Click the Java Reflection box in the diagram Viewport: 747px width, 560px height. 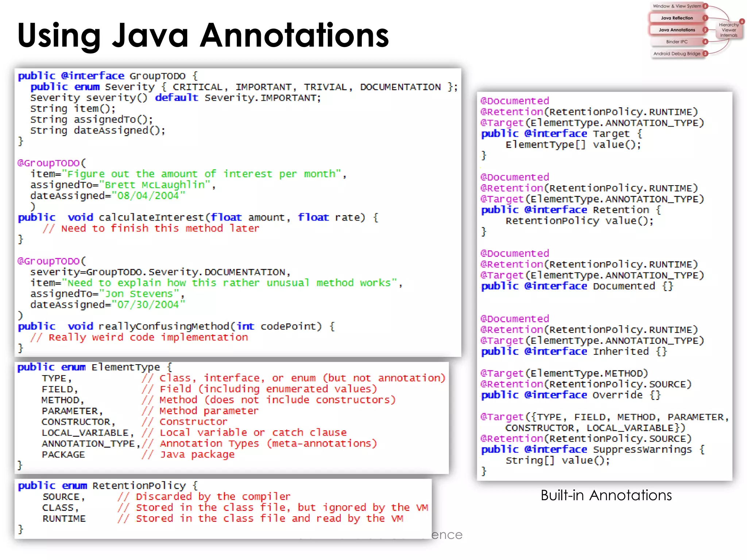point(677,18)
